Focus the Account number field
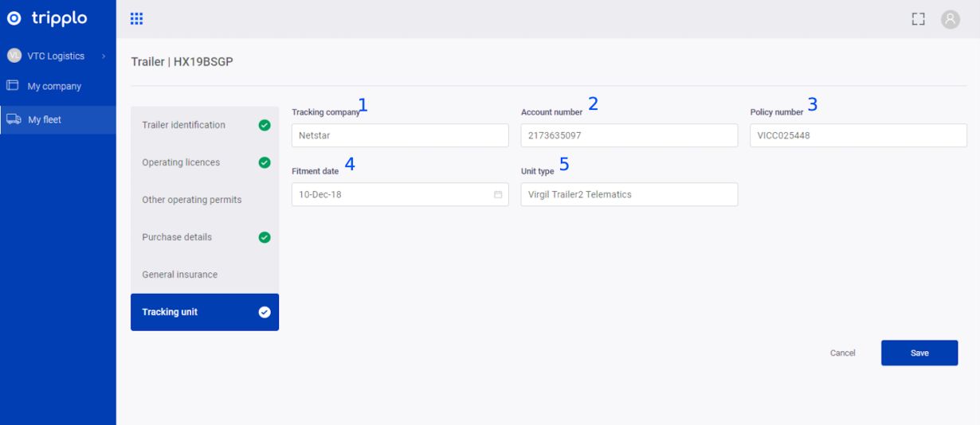980x425 pixels. tap(629, 135)
